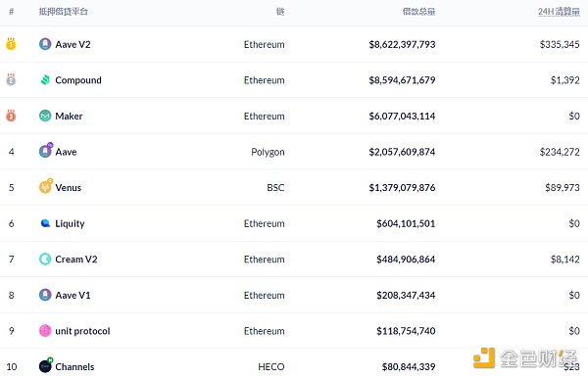Open the Aave V1 platform link
The width and height of the screenshot is (588, 379).
coord(73,295)
